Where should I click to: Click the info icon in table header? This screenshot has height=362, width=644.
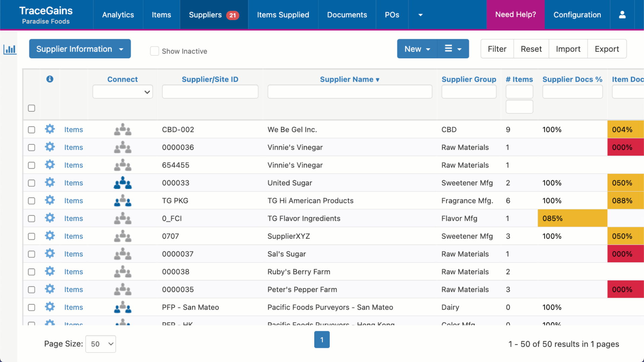[x=50, y=79]
